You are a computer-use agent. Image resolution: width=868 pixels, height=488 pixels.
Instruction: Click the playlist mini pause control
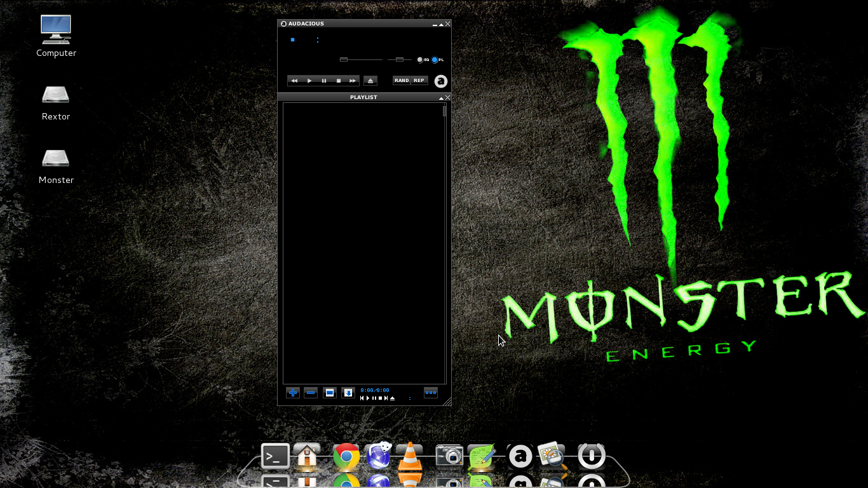[x=374, y=398]
